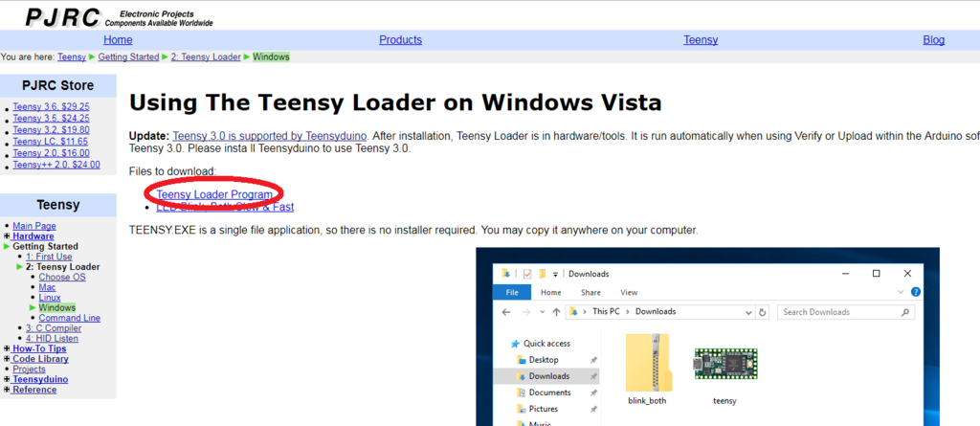This screenshot has height=426, width=980.
Task: Open the Teensy++ 2.0, $24.00 store link
Action: click(56, 166)
